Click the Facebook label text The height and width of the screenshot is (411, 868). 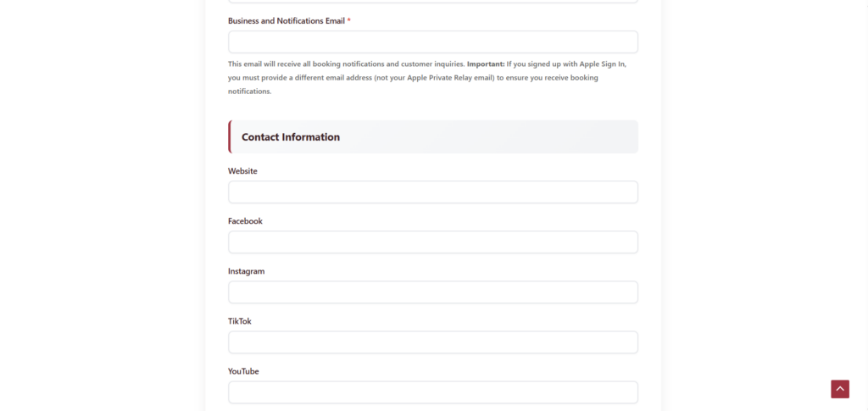coord(245,221)
